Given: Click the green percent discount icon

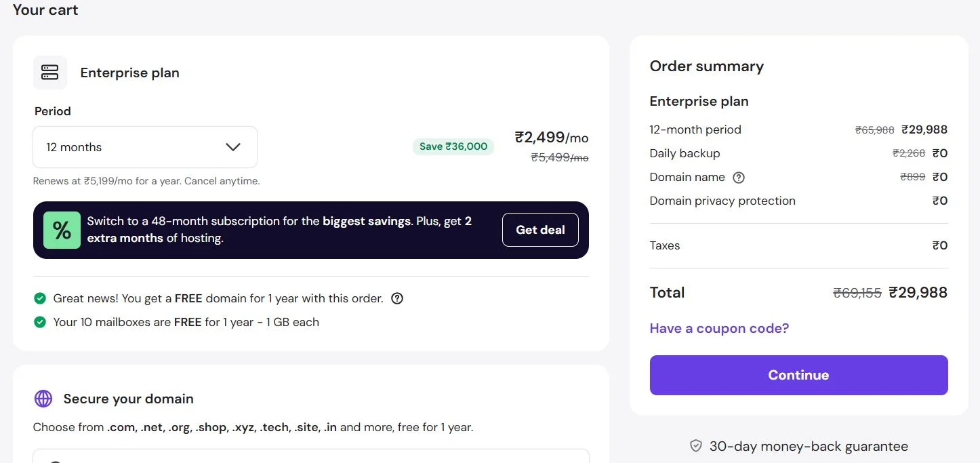Looking at the screenshot, I should tap(62, 230).
